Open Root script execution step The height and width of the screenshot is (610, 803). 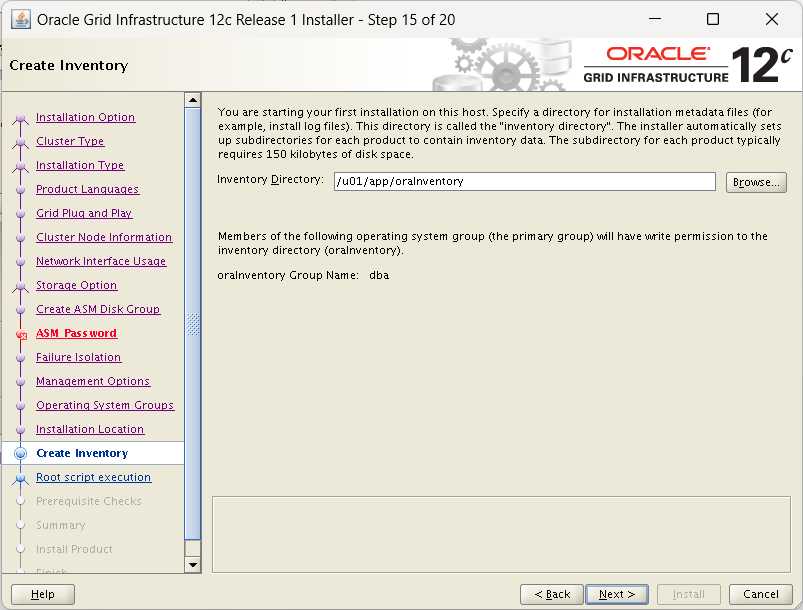click(94, 477)
